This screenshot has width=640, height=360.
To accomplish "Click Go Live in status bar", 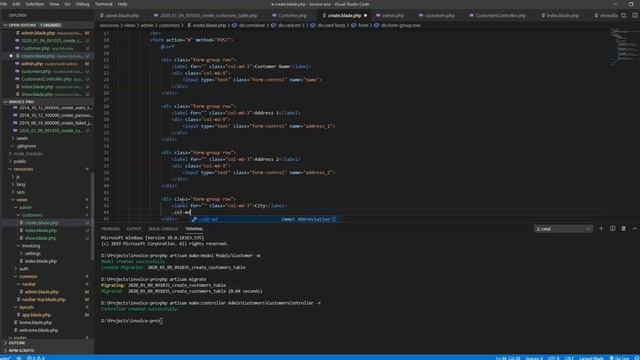I will 619,358.
